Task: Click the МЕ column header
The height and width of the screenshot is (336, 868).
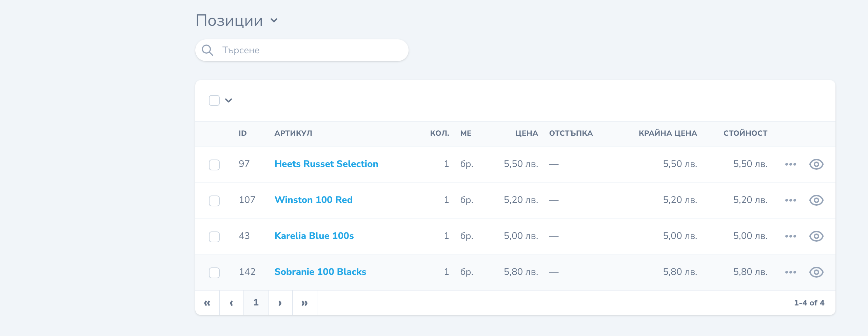Action: tap(466, 133)
